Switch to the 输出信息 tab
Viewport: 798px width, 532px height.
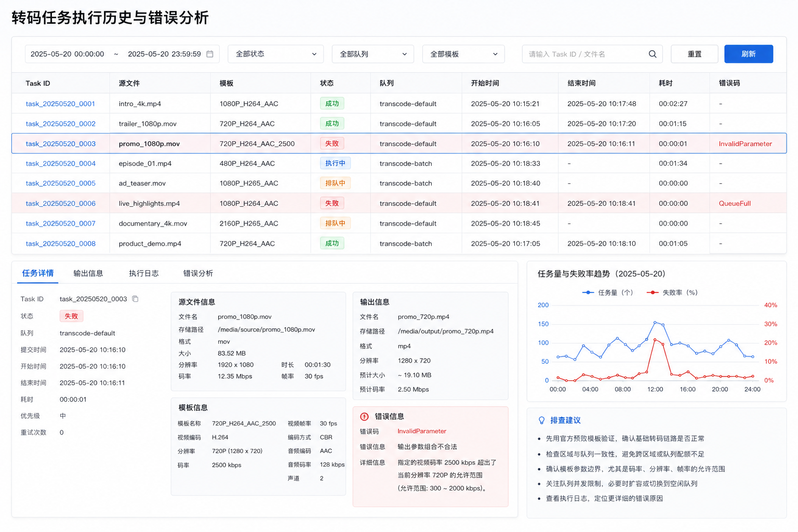(x=88, y=273)
